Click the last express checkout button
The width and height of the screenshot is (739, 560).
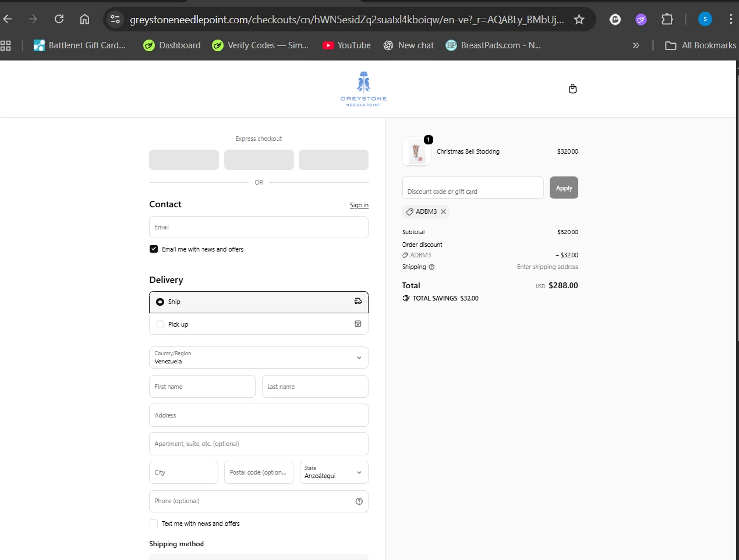[334, 160]
